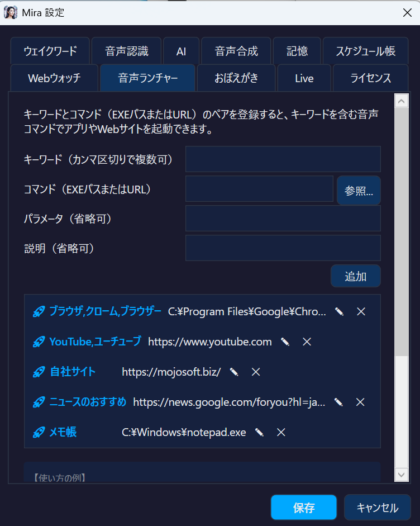This screenshot has height=526, width=420.
Task: Click the 【使い方の例】 heading text
Action: pos(59,478)
